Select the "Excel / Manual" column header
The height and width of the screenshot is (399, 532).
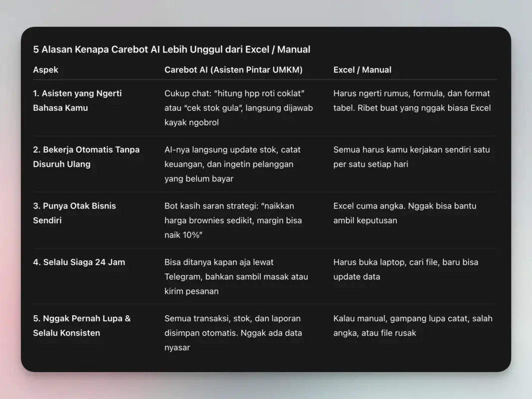pyautogui.click(x=362, y=70)
